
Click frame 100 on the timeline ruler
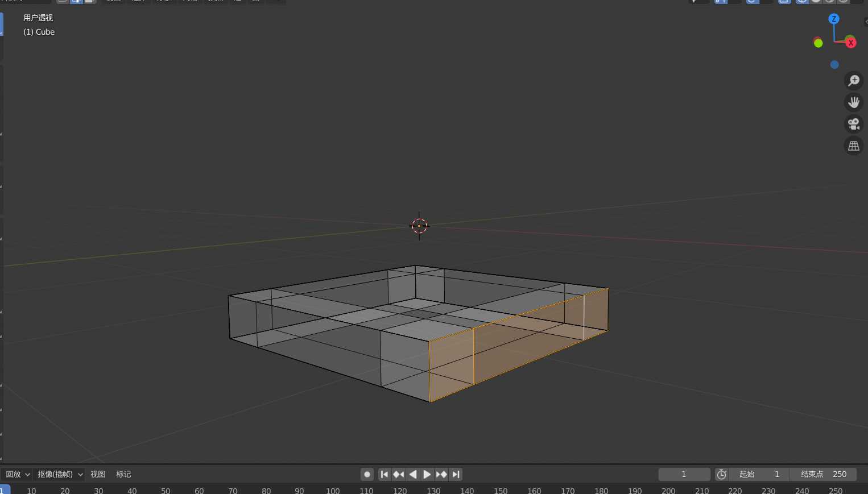pos(333,491)
